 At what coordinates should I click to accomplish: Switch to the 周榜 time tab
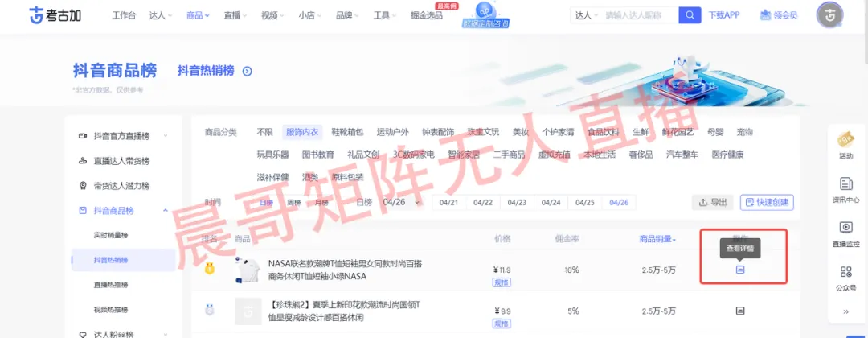[293, 202]
